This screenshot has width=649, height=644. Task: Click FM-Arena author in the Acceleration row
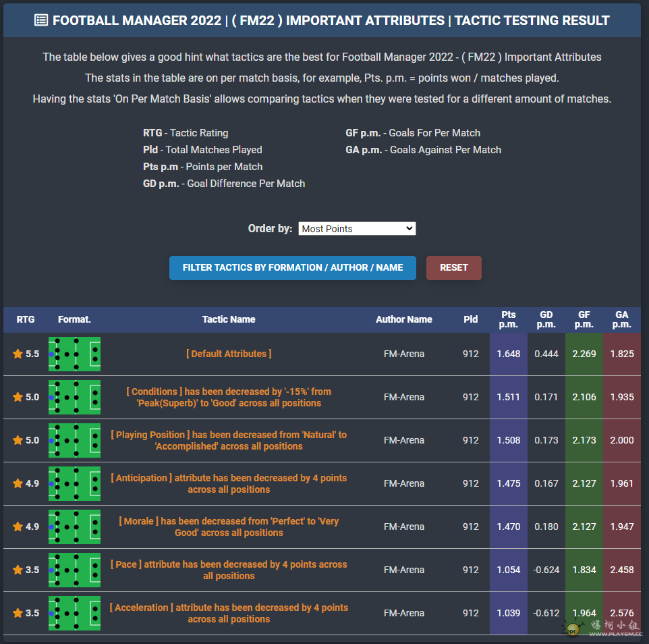(403, 613)
